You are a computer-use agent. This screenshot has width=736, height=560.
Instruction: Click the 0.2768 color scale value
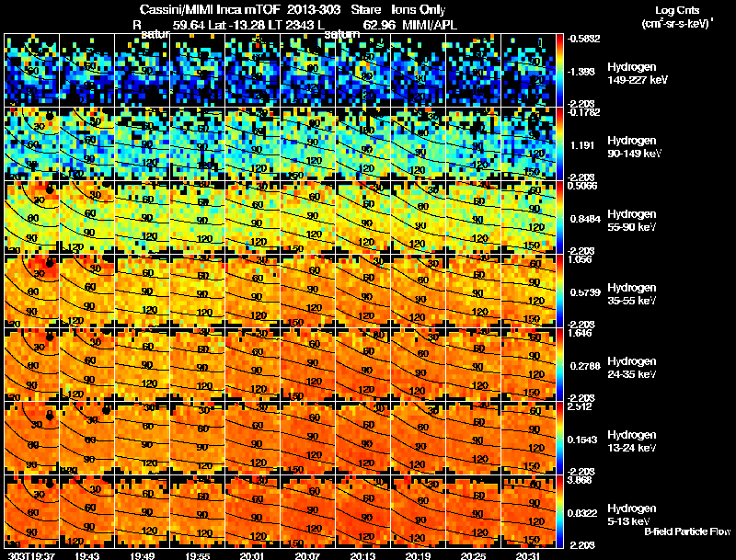[x=585, y=366]
